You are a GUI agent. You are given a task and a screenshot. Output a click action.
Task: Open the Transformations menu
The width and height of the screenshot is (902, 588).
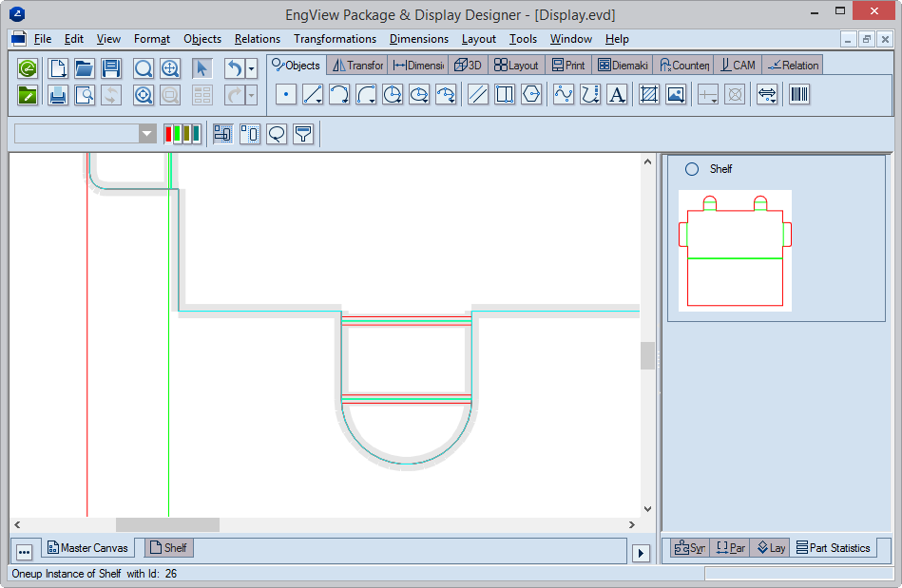335,39
